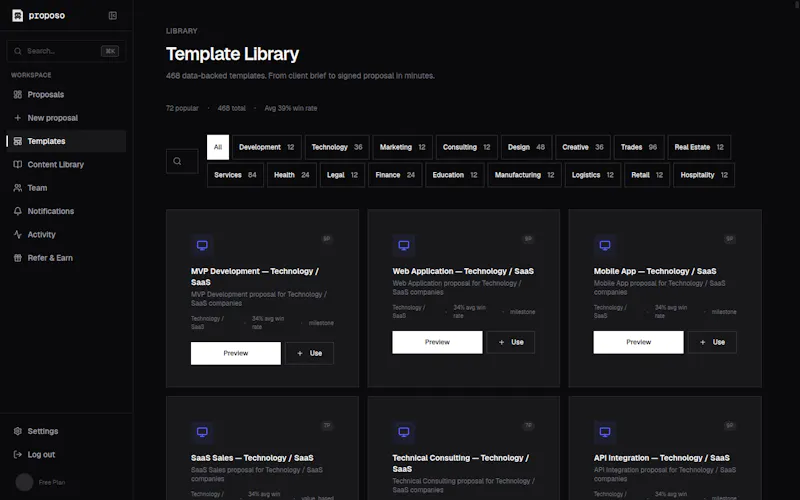Filter by Trades category
The image size is (800, 500).
(639, 147)
